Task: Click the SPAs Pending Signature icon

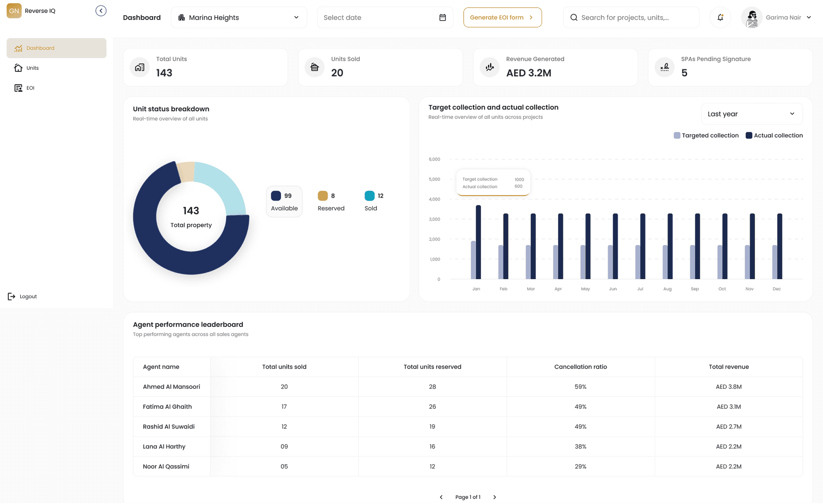Action: tap(665, 67)
